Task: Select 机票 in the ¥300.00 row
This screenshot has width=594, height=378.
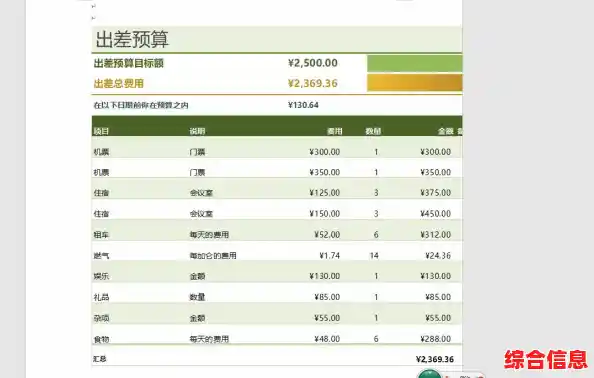Action: click(101, 152)
